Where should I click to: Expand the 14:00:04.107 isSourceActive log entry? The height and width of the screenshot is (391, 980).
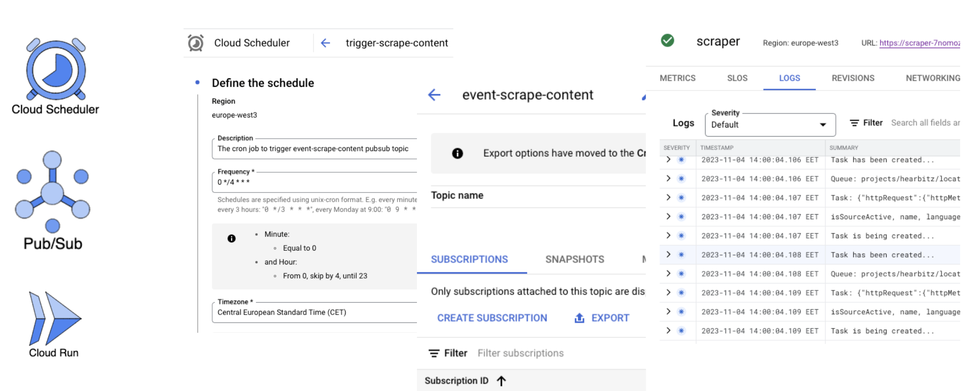coord(668,216)
